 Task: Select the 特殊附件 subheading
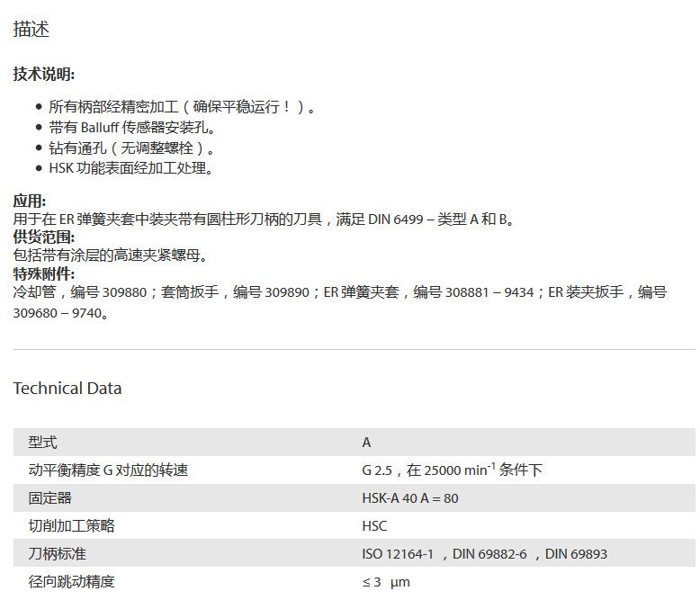click(43, 273)
